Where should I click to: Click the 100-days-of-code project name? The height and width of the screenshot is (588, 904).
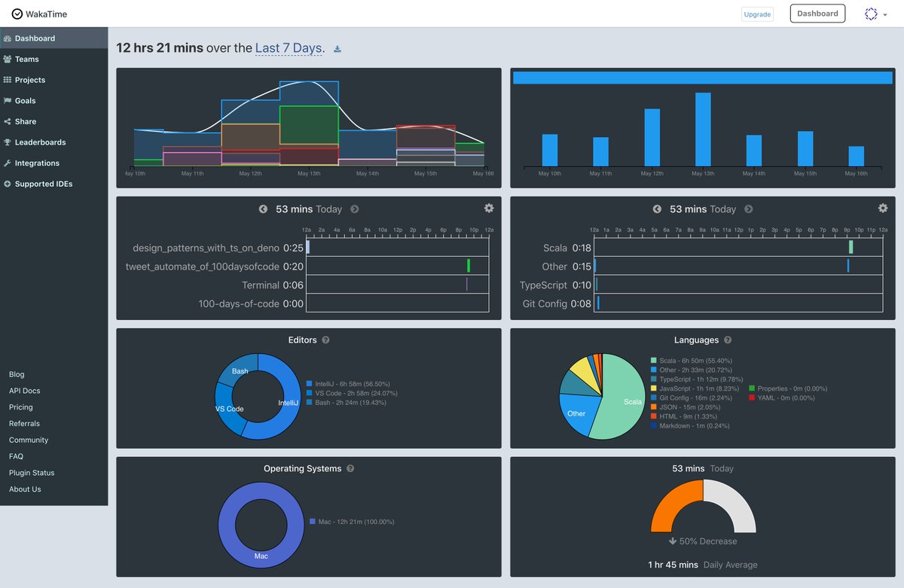coord(239,304)
